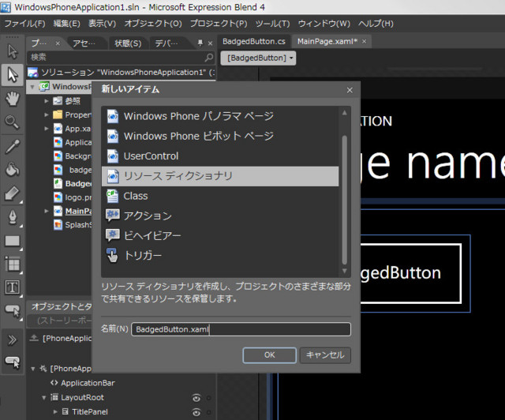Switch to the BadgedButton.cs tab

tap(254, 42)
